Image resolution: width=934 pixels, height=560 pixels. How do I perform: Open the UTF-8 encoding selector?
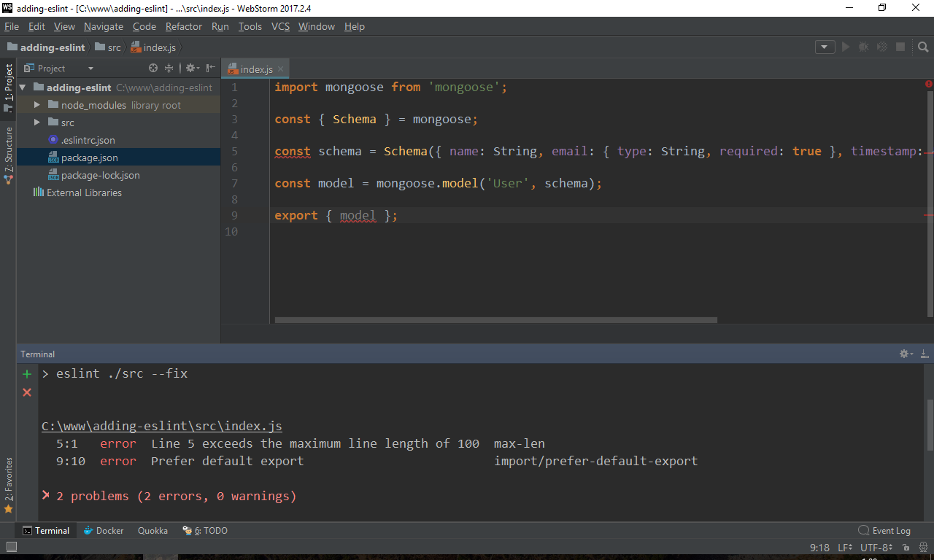(874, 548)
